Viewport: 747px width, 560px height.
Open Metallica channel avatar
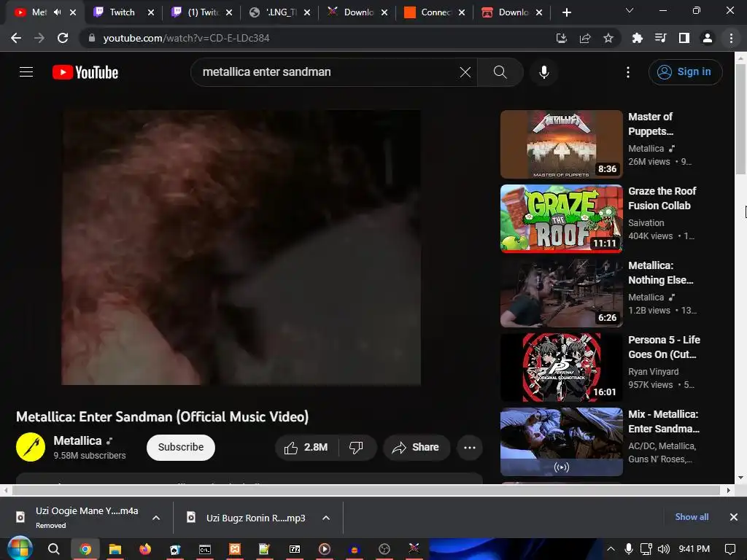(31, 447)
